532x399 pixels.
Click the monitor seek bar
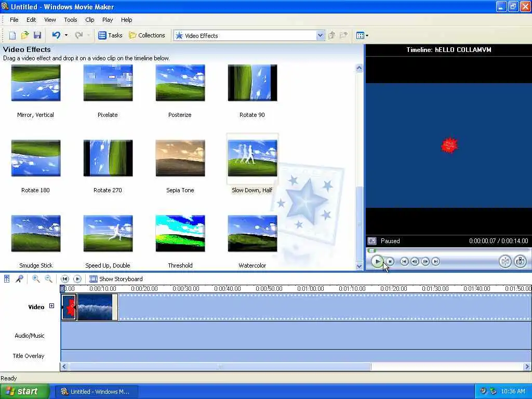point(448,251)
